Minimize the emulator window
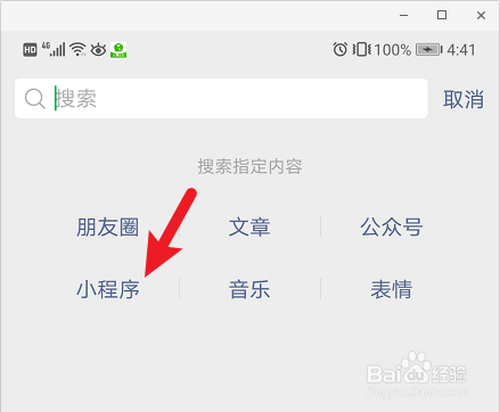The height and width of the screenshot is (412, 500). tap(404, 15)
